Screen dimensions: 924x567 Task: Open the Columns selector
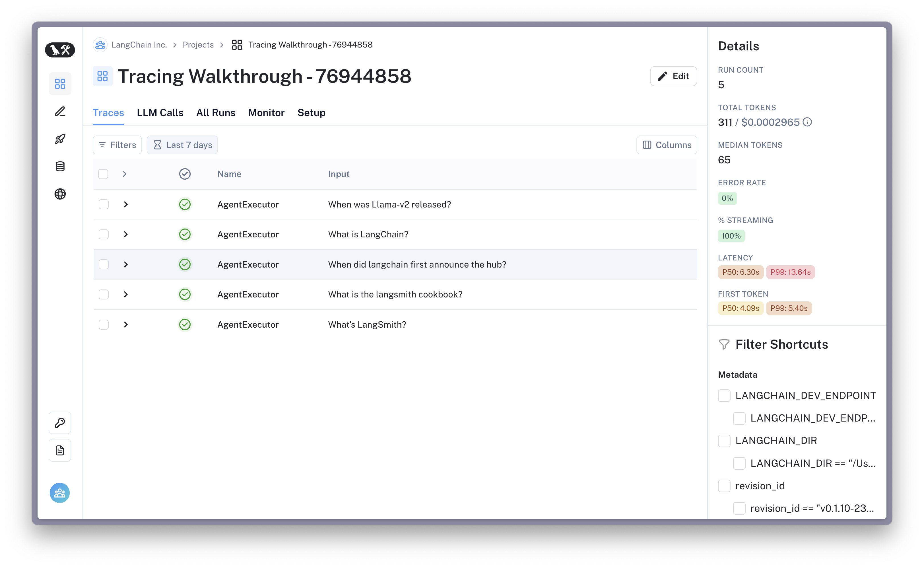tap(667, 145)
